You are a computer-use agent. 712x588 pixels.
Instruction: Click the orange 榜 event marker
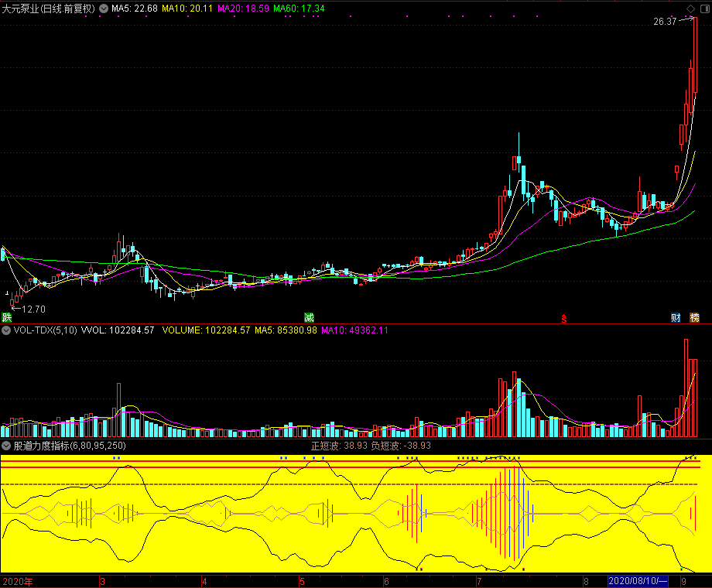point(694,317)
